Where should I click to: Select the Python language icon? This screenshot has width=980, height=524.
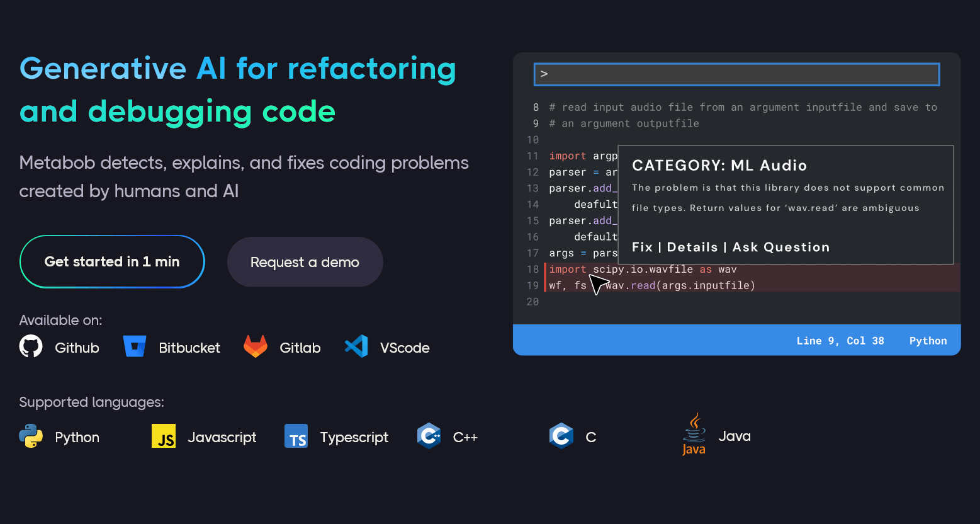tap(31, 436)
